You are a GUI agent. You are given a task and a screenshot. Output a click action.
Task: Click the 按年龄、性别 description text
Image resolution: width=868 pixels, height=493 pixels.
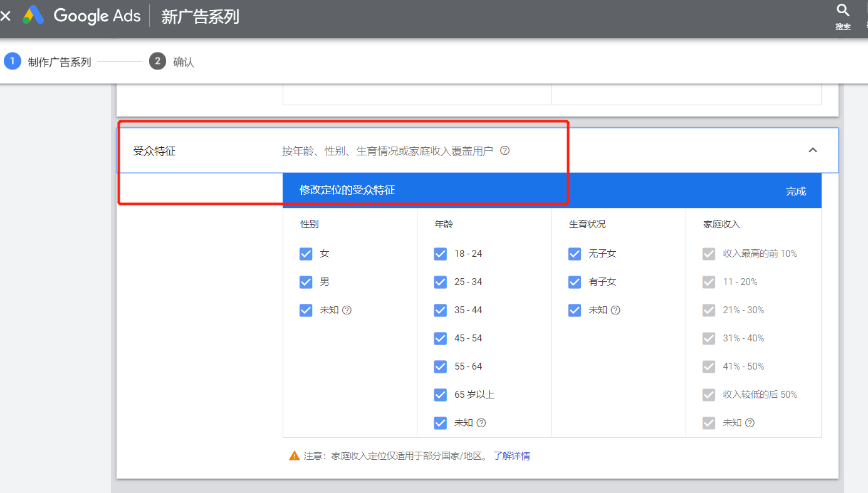(387, 151)
